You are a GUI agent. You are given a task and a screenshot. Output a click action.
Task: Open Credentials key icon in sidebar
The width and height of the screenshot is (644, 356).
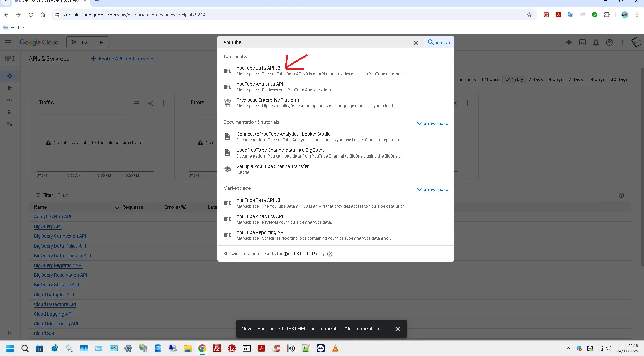click(10, 100)
